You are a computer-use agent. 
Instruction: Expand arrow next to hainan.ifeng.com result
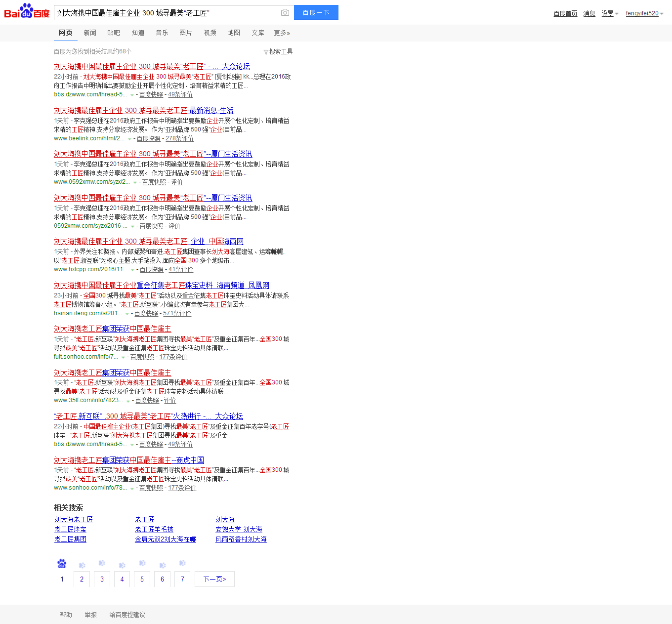[127, 314]
